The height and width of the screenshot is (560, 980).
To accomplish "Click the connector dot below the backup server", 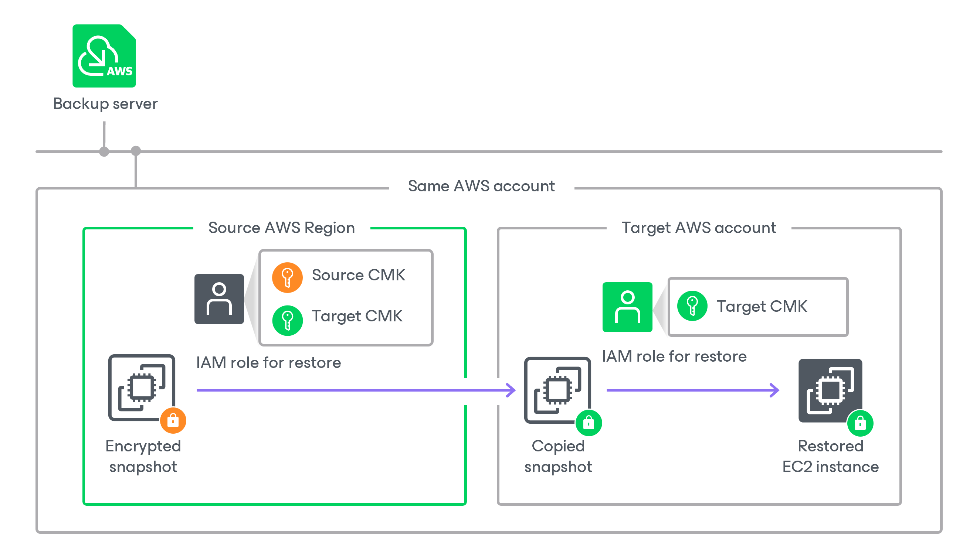I will (104, 151).
